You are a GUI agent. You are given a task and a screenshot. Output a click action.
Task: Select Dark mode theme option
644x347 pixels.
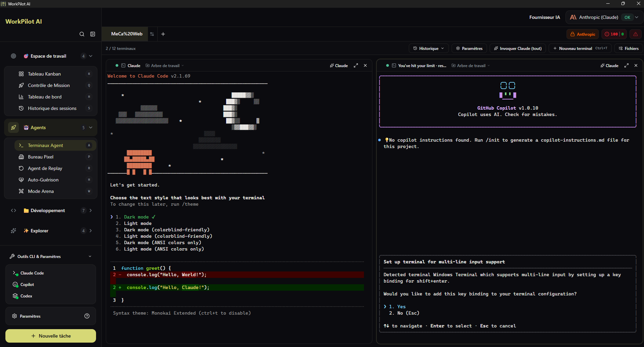tap(136, 217)
